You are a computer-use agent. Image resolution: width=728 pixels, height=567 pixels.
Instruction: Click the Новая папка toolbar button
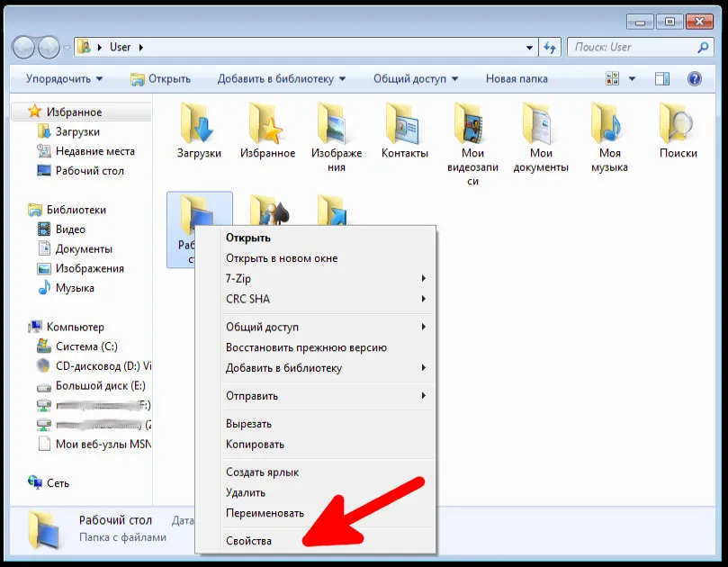(x=517, y=78)
